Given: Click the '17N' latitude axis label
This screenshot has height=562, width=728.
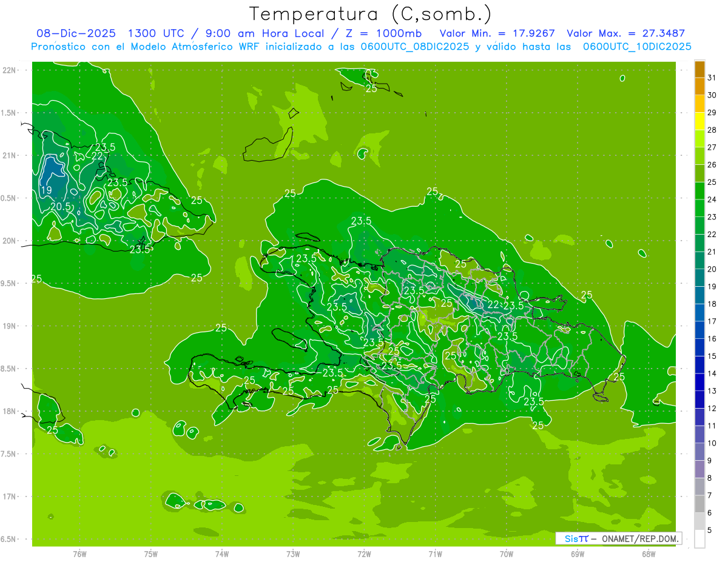Looking at the screenshot, I should point(10,497).
